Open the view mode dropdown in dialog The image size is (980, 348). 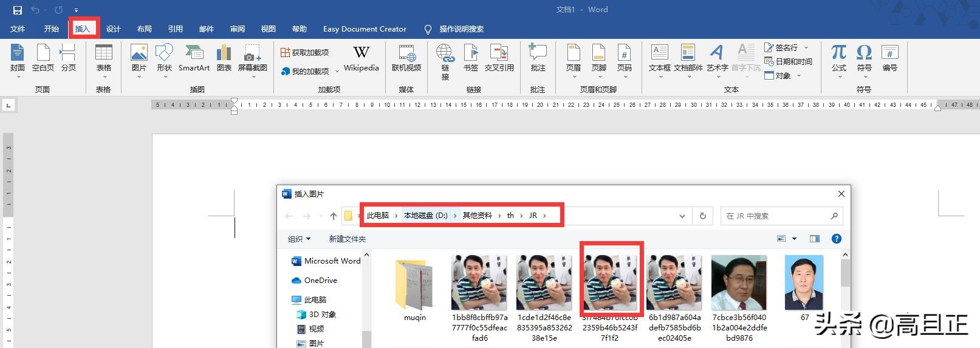793,239
